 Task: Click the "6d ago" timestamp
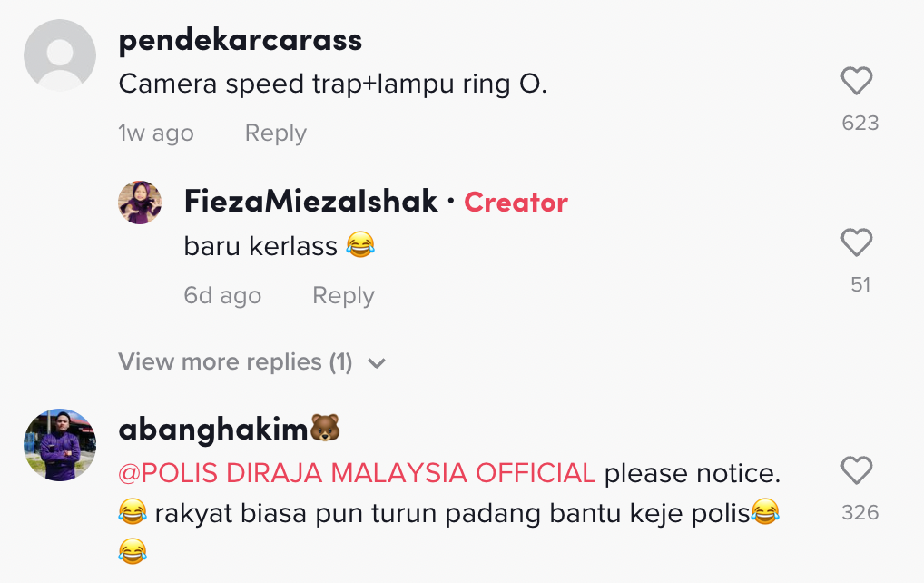click(x=222, y=296)
